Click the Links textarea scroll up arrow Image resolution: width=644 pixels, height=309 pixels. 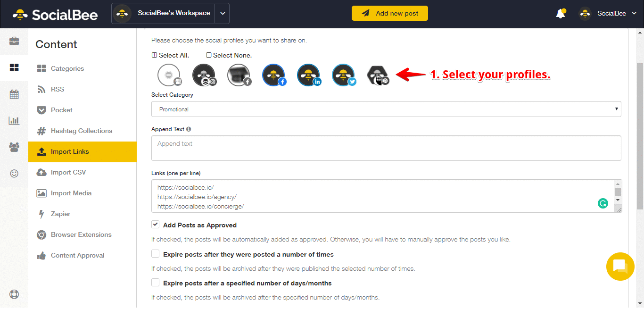coord(618,184)
